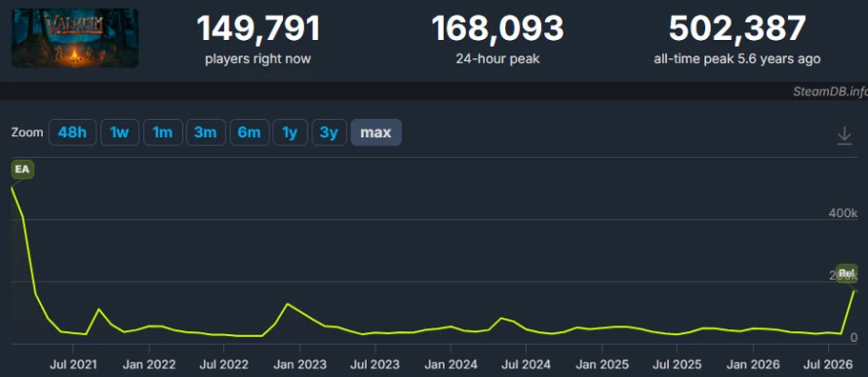Download chart data with the arrow icon
Screen dimensions: 868x377
(845, 135)
